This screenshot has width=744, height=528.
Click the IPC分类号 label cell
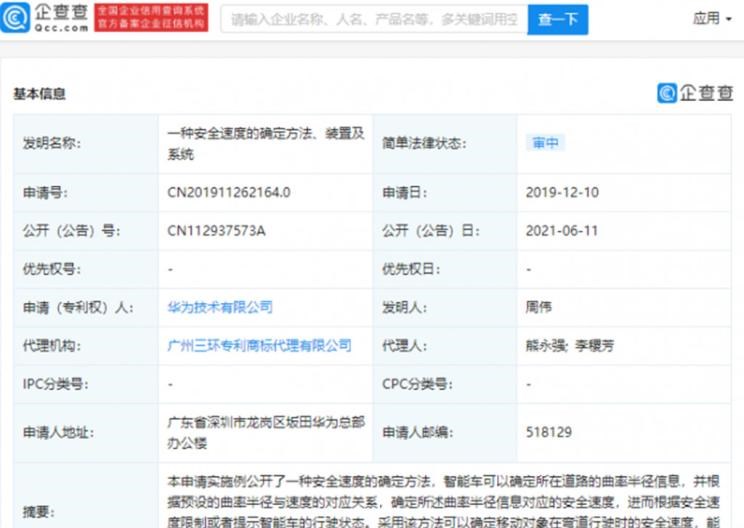click(86, 384)
